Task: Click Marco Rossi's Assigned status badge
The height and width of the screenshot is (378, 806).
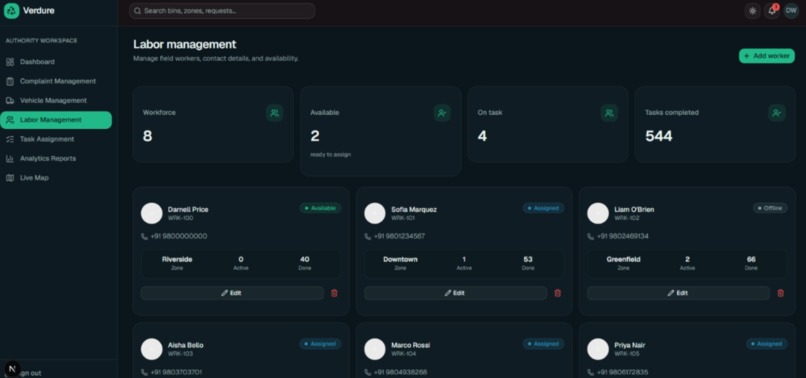Action: [x=543, y=344]
